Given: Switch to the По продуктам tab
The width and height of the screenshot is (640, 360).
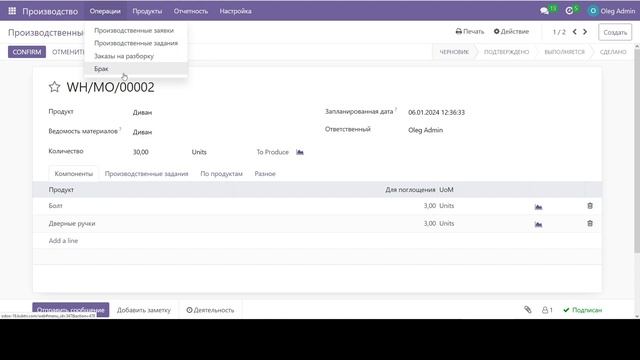Looking at the screenshot, I should (221, 173).
